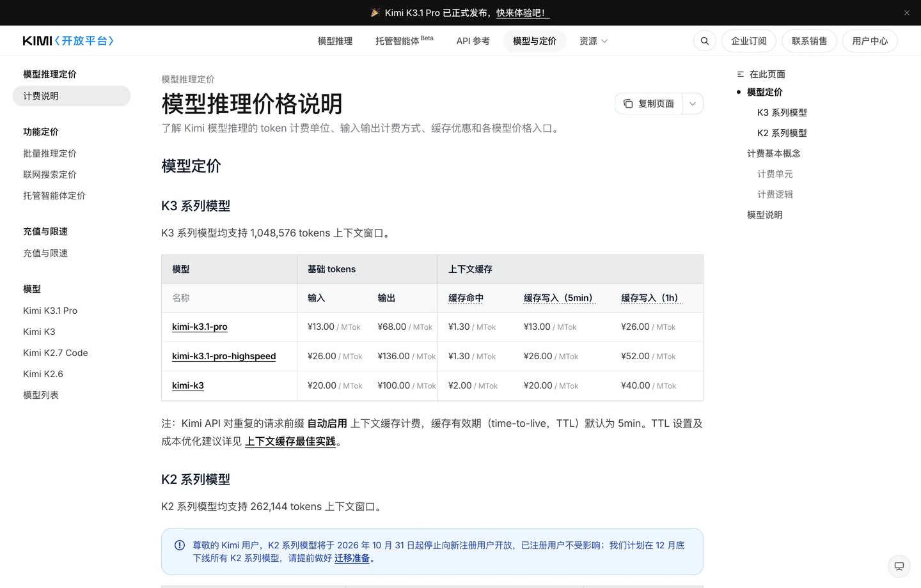Click the feedback screen icon at bottom right
The height and width of the screenshot is (588, 921).
899,566
